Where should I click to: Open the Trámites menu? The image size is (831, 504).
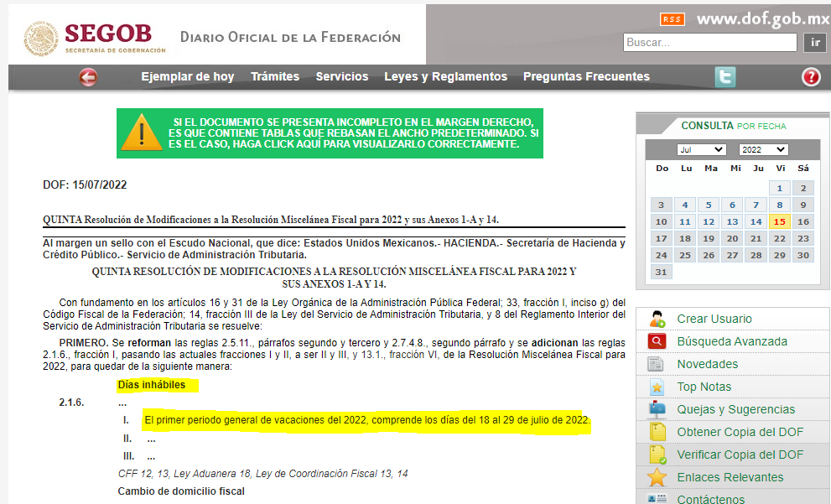(x=275, y=77)
